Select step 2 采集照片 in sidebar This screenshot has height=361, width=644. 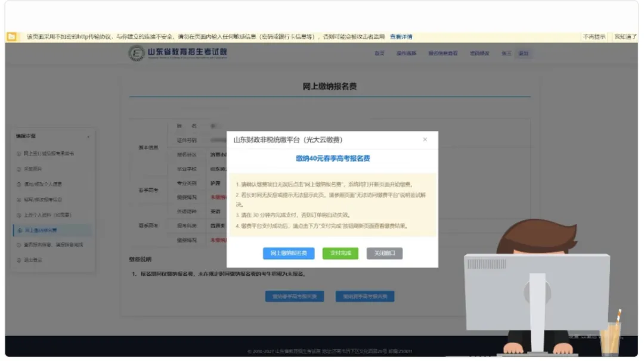pos(30,169)
